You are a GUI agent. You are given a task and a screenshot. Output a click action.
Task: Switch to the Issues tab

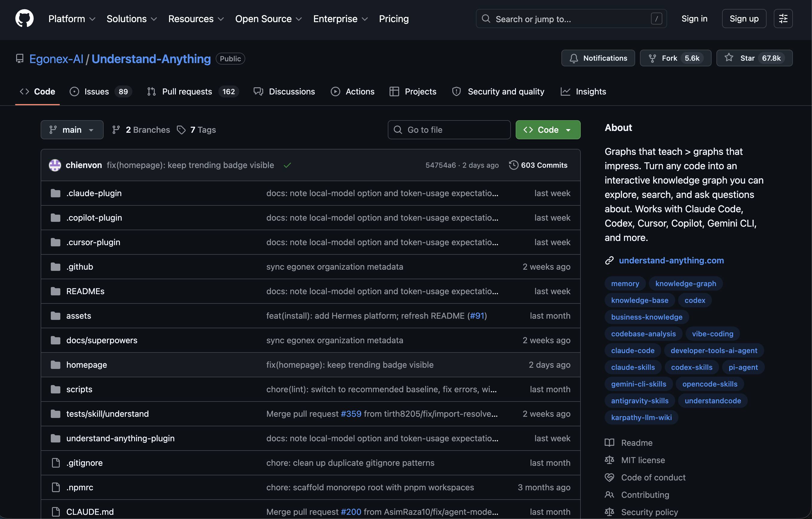100,92
